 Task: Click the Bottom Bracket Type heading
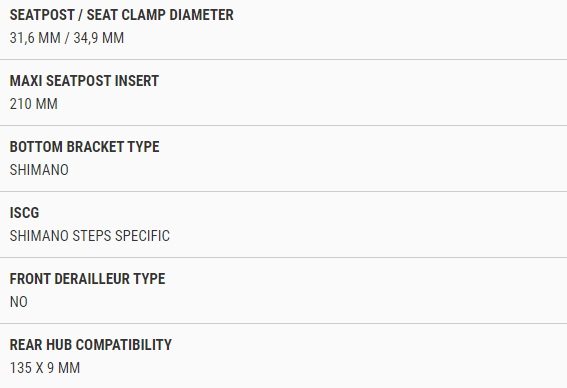pyautogui.click(x=85, y=147)
